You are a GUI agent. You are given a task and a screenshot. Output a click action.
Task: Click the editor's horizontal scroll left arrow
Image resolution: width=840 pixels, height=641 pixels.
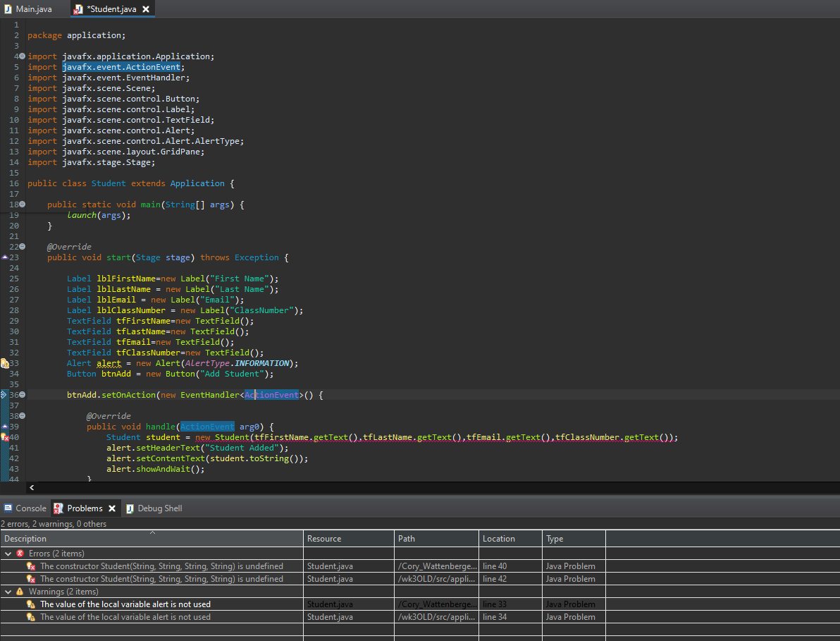(32, 487)
